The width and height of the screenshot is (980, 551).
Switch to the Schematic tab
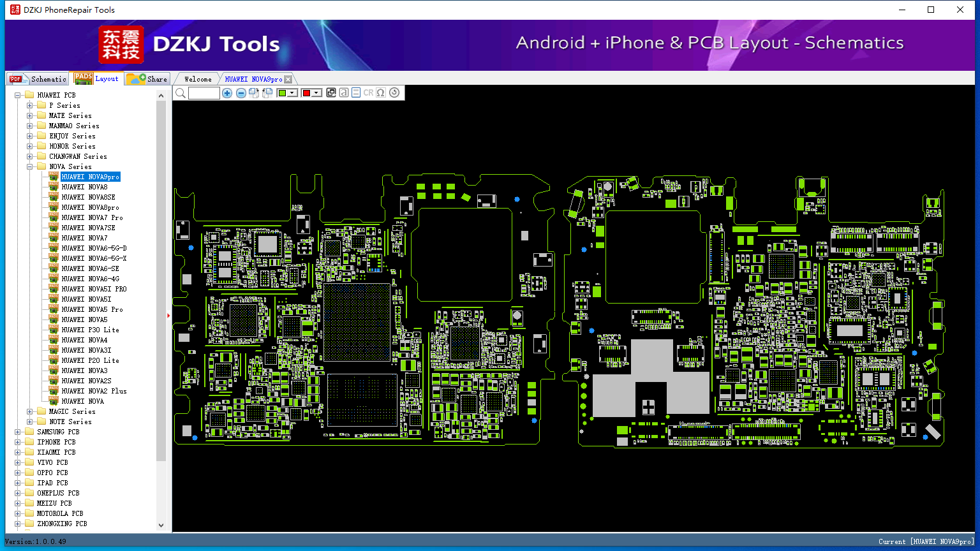tap(38, 79)
